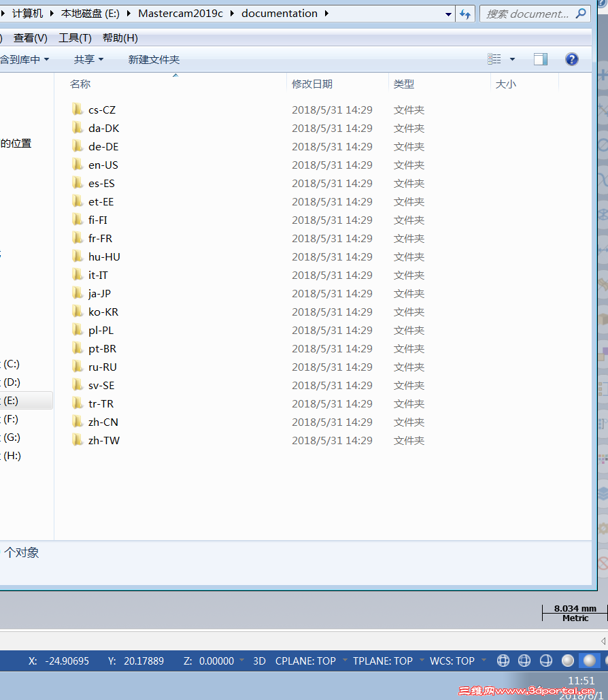Open the 帮助(H) menu
The height and width of the screenshot is (700, 608).
click(x=120, y=38)
